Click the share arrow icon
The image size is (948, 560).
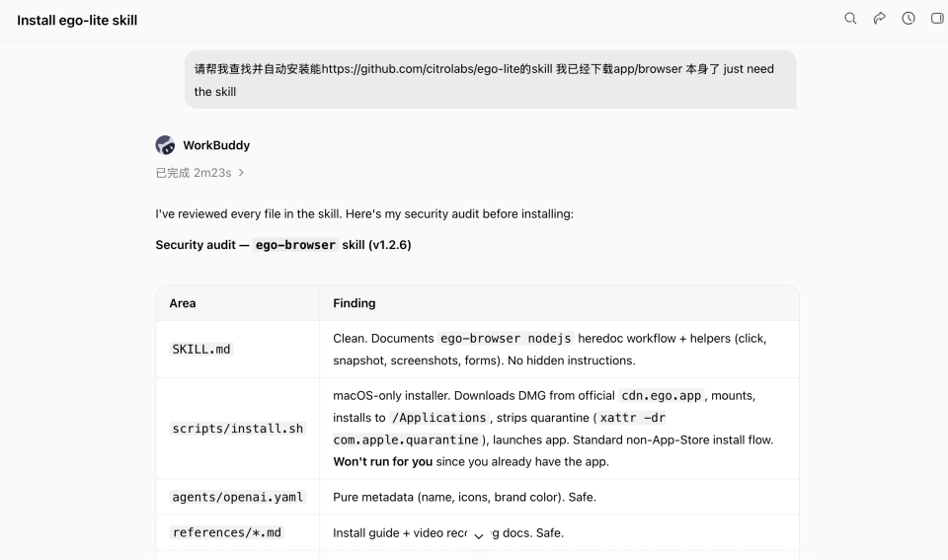[x=879, y=18]
